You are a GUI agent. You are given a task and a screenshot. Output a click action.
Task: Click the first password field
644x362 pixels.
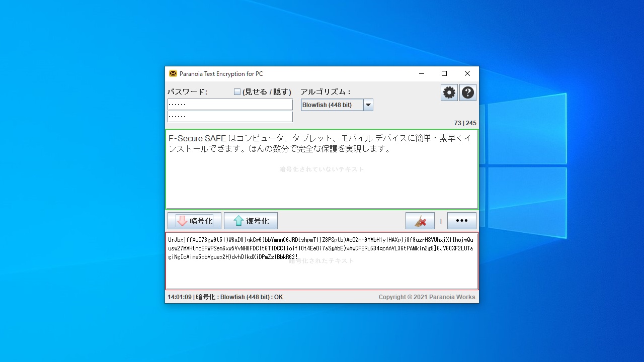[x=230, y=104]
